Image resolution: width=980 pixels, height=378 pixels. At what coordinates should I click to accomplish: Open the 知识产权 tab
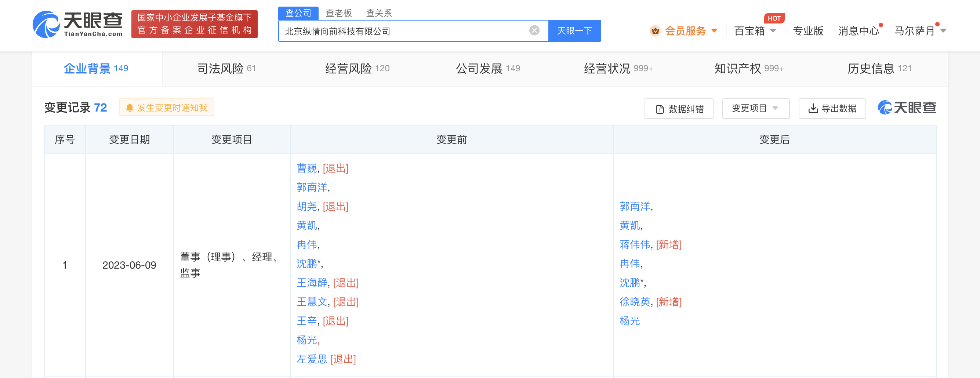(749, 69)
